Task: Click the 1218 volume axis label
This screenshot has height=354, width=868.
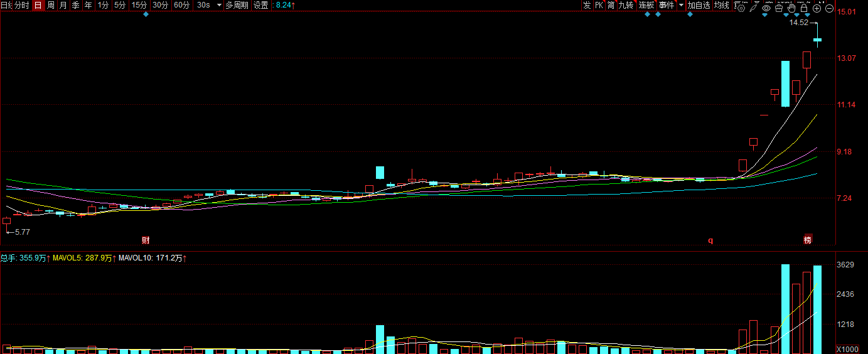Action: click(846, 324)
